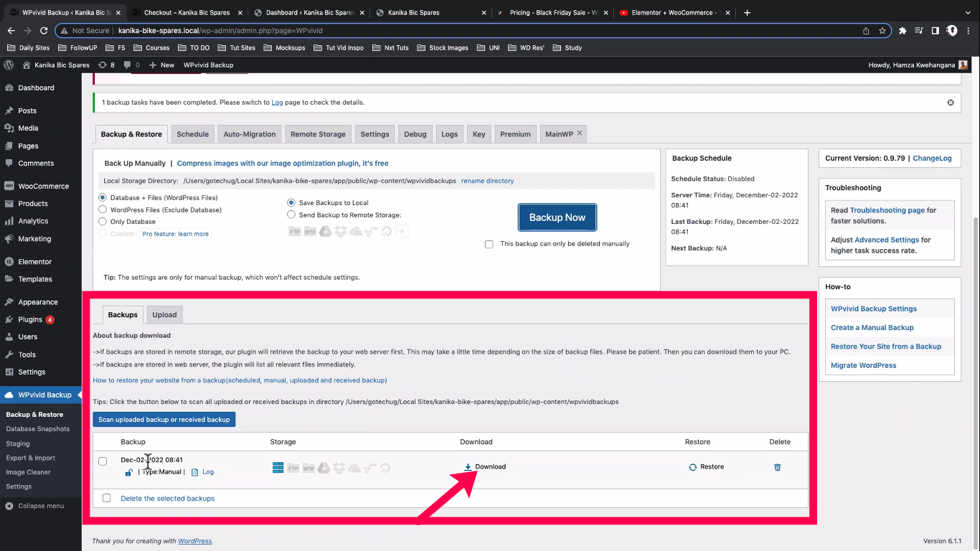Image resolution: width=980 pixels, height=551 pixels.
Task: Delete the backup using the trash icon
Action: (x=778, y=467)
